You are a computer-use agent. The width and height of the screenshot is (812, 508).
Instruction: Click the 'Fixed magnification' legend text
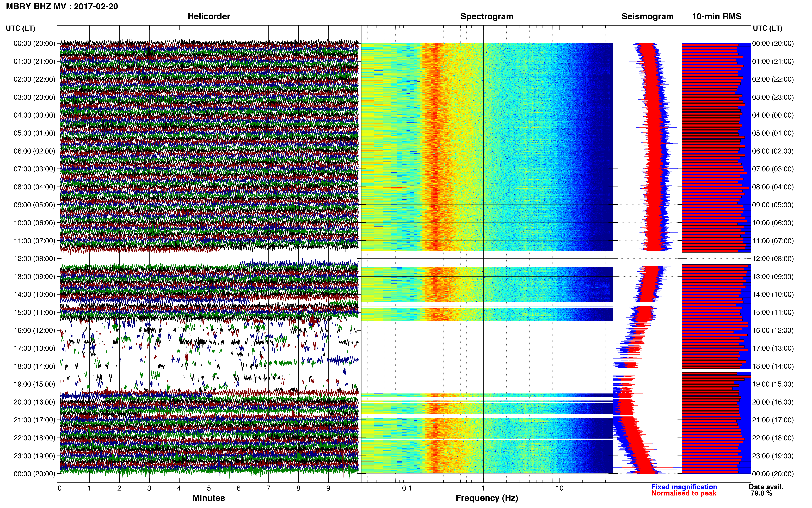tap(684, 487)
